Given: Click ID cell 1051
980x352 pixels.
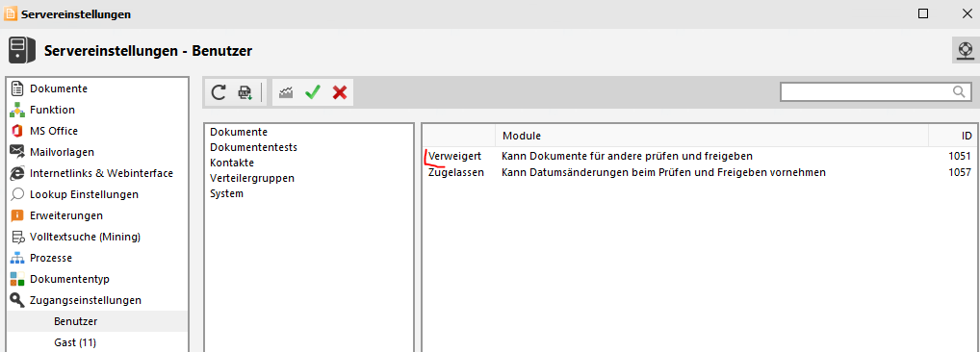Looking at the screenshot, I should [960, 156].
